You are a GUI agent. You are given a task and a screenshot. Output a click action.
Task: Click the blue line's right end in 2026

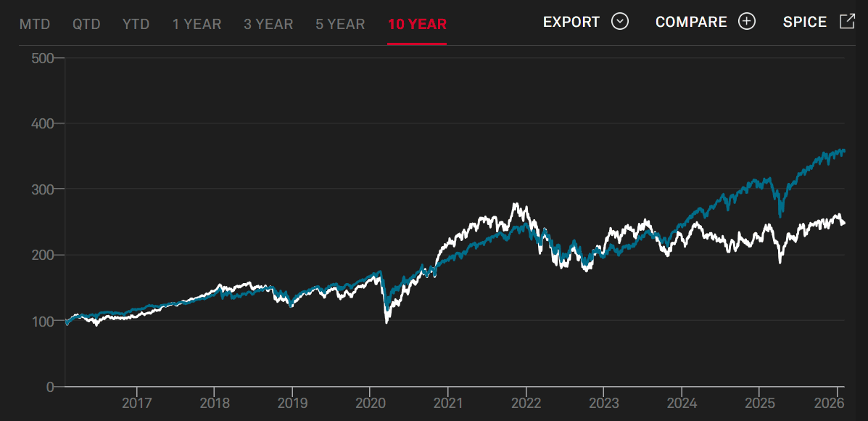pyautogui.click(x=843, y=151)
